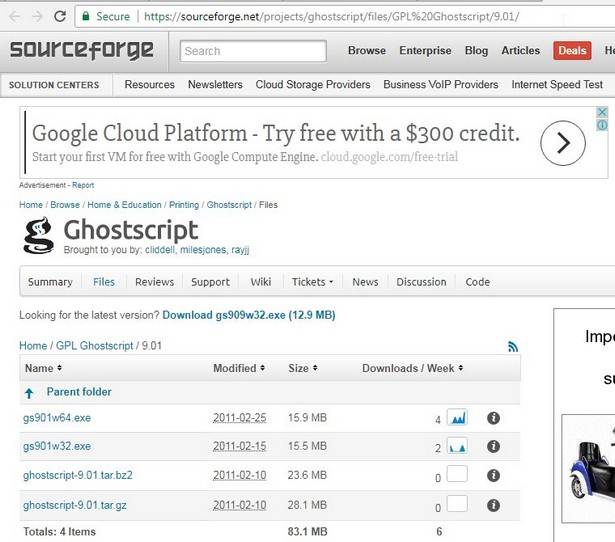Open the Support tab
615x542 pixels.
(210, 282)
